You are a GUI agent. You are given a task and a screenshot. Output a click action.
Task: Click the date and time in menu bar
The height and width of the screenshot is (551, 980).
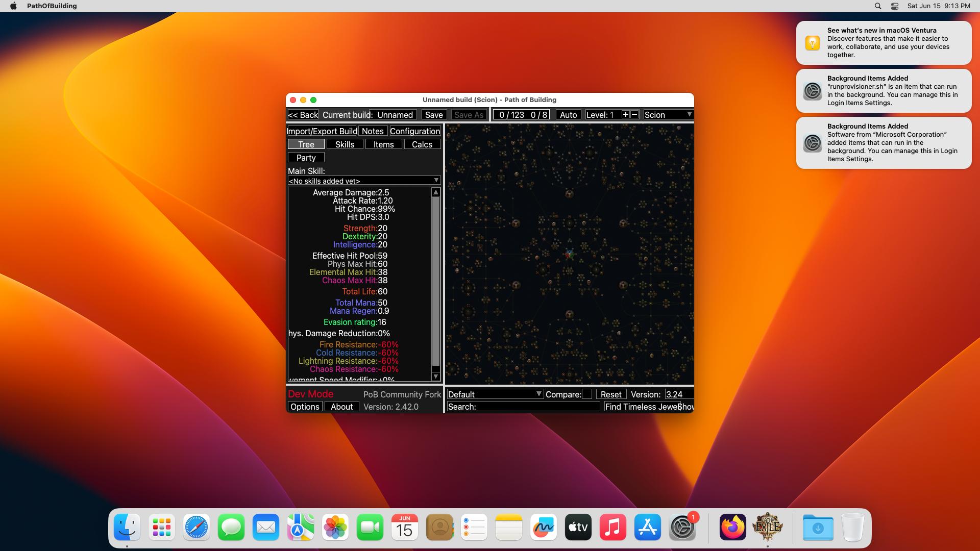(x=939, y=6)
